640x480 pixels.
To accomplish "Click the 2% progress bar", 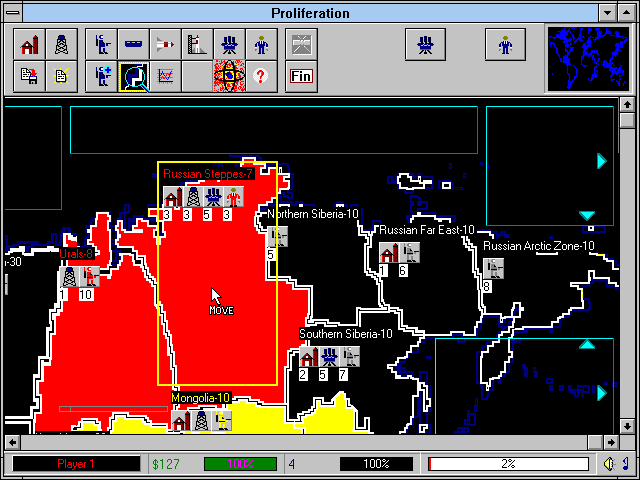I will (509, 464).
